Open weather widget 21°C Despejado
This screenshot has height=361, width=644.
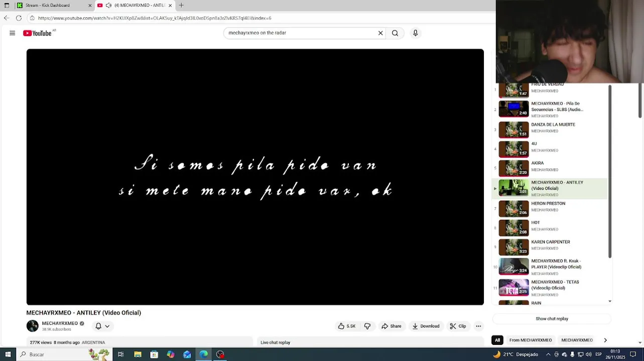coord(516,354)
